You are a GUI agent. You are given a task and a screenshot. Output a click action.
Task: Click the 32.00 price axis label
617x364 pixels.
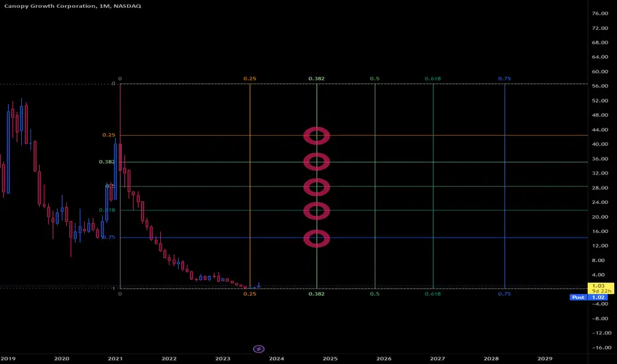[600, 173]
